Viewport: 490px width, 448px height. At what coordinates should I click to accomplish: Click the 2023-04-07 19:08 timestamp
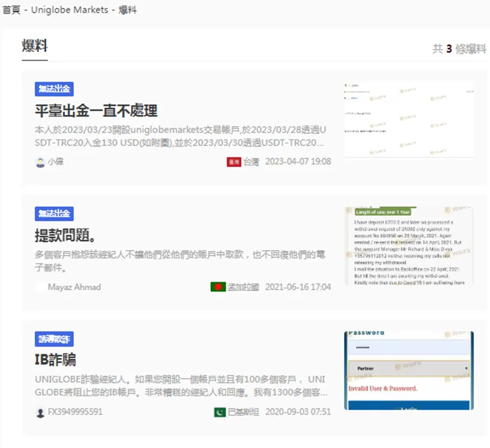pyautogui.click(x=298, y=161)
